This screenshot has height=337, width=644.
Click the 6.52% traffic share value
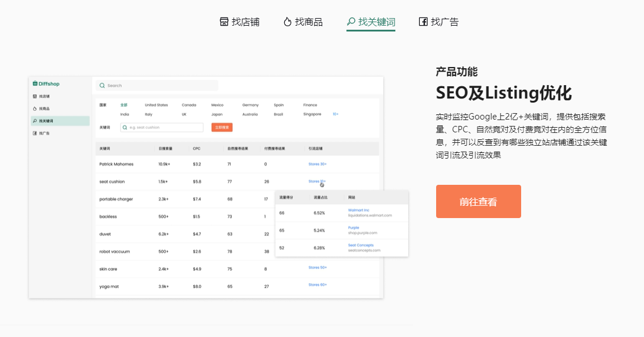pyautogui.click(x=319, y=213)
